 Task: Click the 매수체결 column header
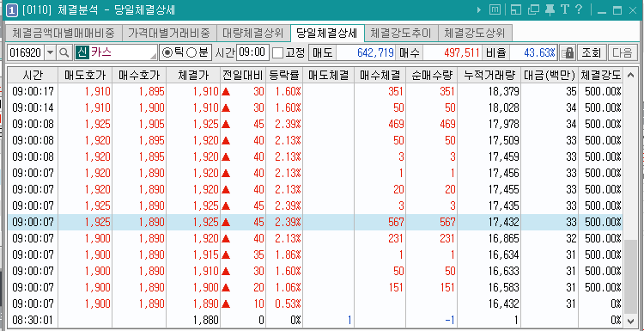[380, 75]
